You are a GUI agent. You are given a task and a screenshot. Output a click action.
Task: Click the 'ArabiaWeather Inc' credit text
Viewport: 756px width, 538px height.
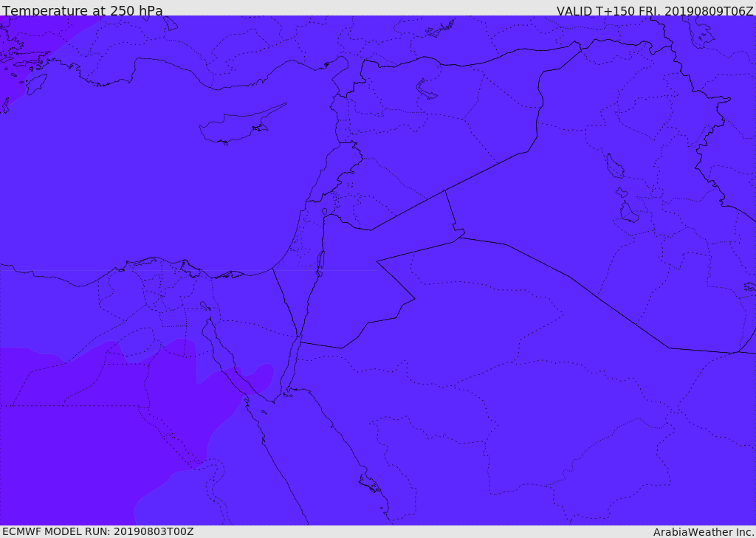[x=704, y=532]
